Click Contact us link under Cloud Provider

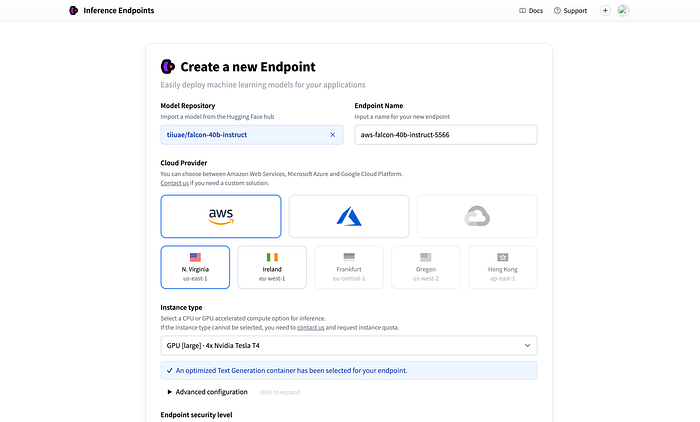click(175, 183)
